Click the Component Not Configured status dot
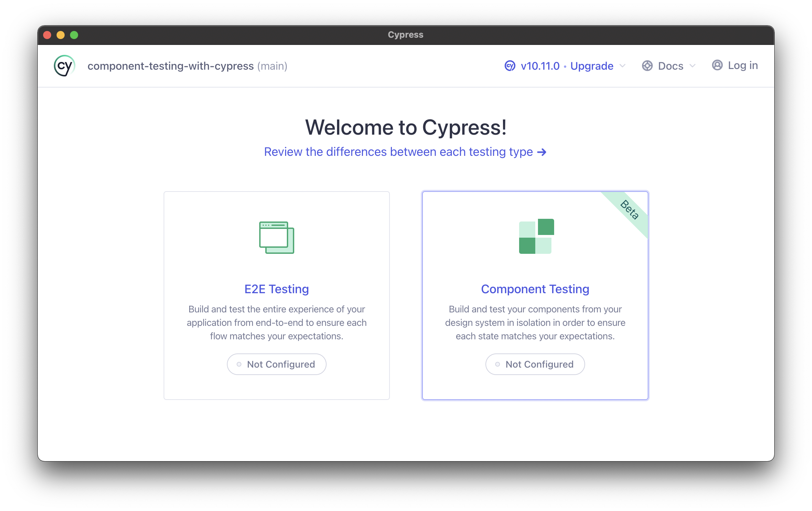This screenshot has height=511, width=812. (497, 364)
